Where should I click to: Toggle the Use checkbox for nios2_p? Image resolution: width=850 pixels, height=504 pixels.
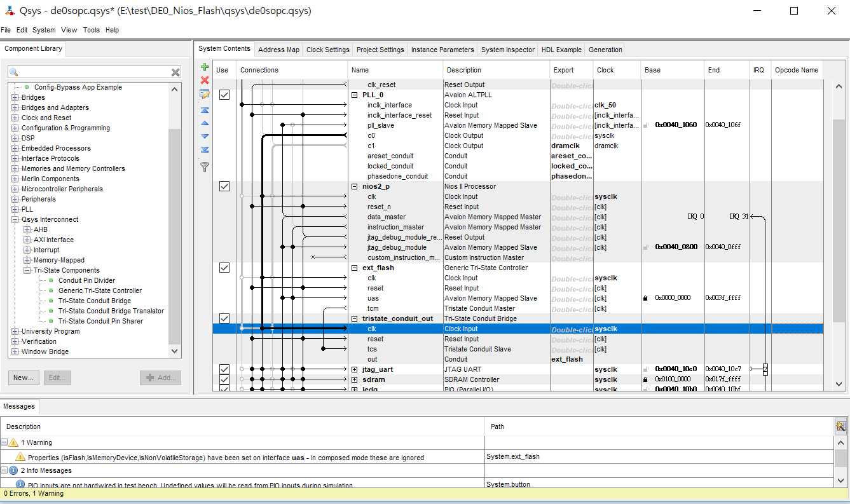[x=224, y=186]
